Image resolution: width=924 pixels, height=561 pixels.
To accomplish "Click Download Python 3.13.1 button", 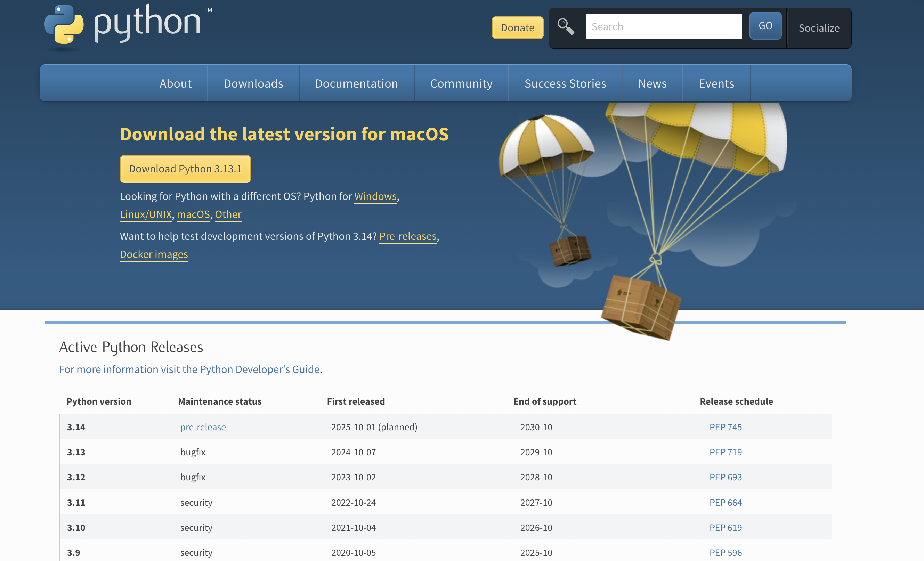I will click(x=185, y=169).
